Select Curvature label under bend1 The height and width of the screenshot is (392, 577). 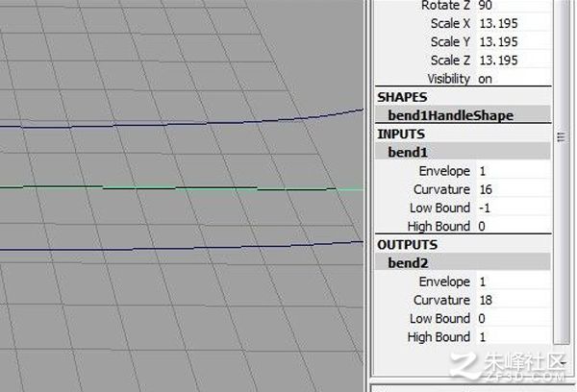(441, 189)
